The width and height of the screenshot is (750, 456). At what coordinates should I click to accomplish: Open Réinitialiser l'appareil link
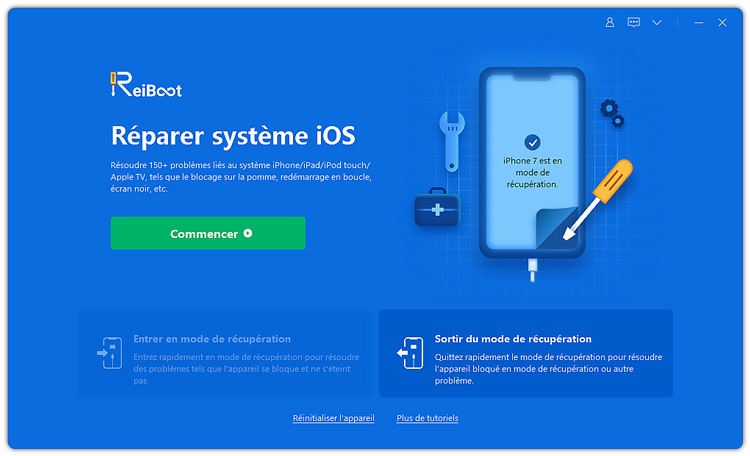[x=333, y=418]
